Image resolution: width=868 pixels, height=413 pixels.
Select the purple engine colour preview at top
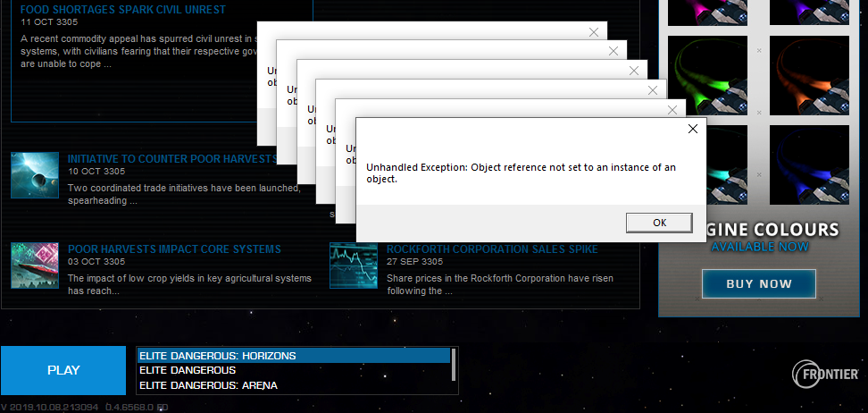pos(809,13)
